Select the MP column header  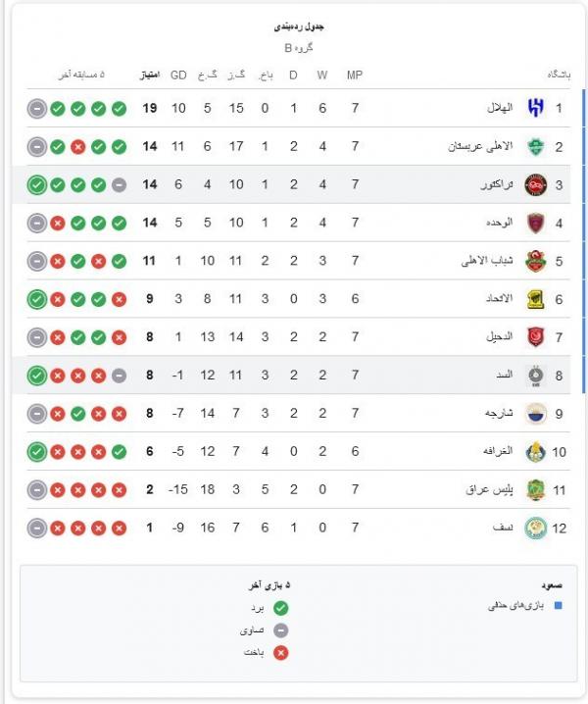click(355, 75)
